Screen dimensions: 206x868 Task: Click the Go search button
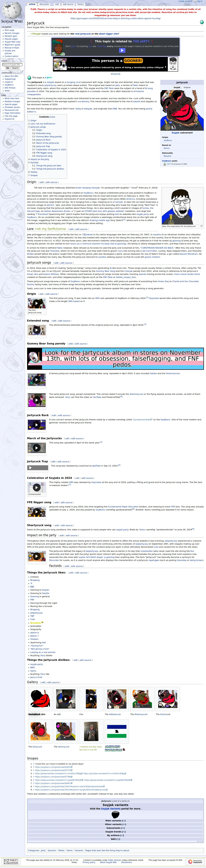8,68
